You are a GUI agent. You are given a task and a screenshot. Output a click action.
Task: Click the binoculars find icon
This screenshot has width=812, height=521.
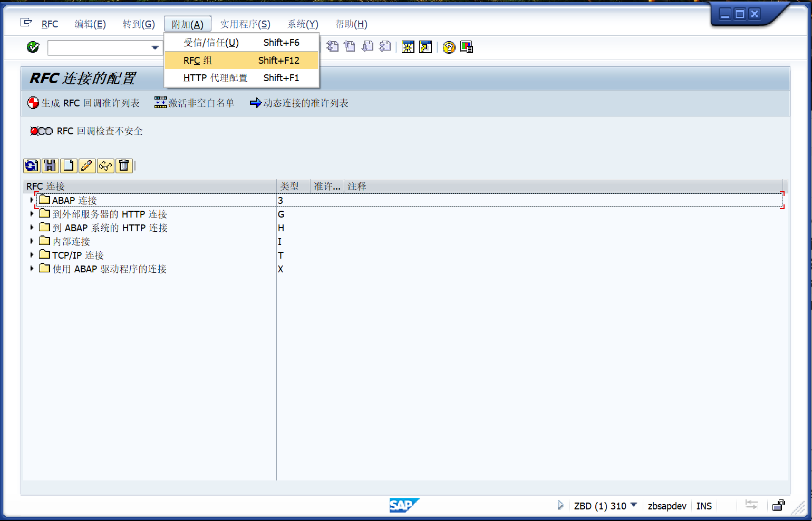[x=50, y=166]
